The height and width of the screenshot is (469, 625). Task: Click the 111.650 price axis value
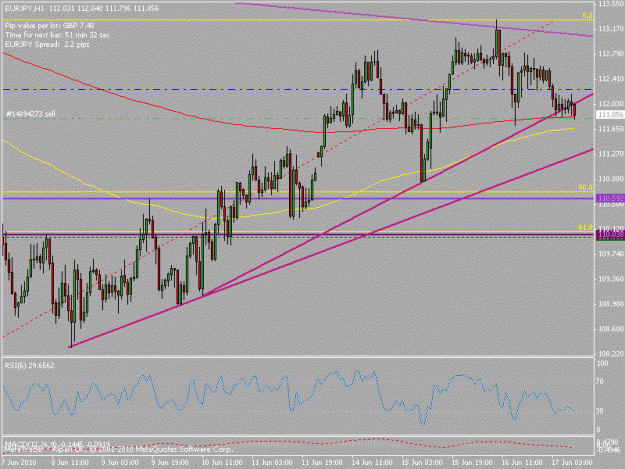point(611,129)
